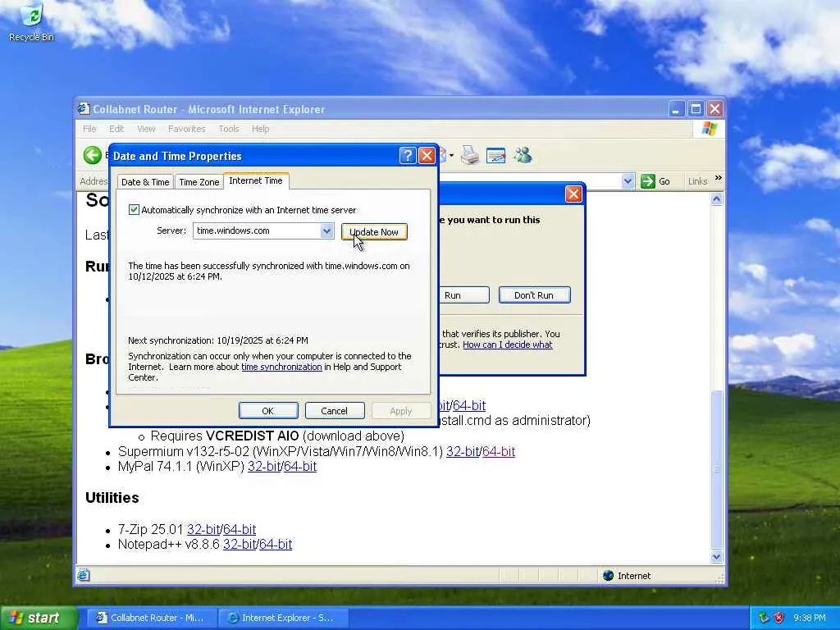Click the 7-Zip 32-bit download link
840x630 pixels.
pyautogui.click(x=203, y=529)
